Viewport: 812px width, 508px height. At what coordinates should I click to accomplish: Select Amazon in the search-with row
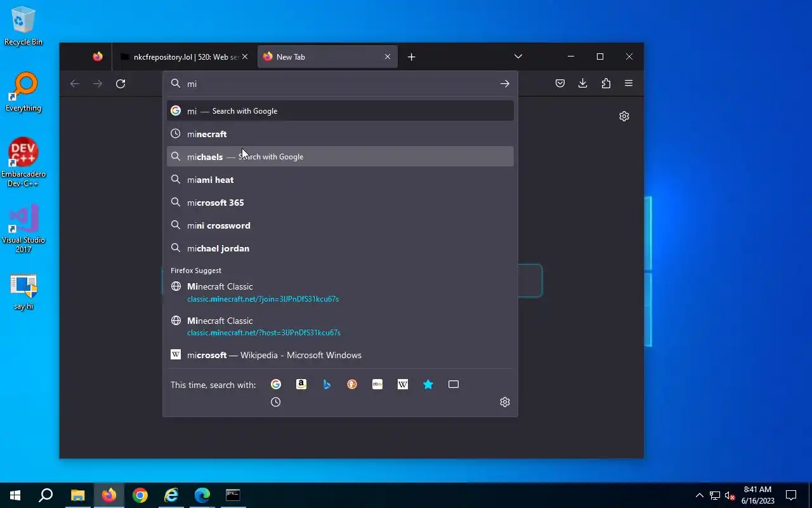(301, 384)
